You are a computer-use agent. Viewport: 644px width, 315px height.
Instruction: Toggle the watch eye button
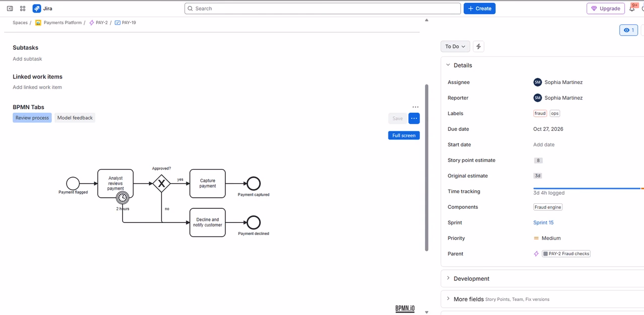pyautogui.click(x=629, y=30)
